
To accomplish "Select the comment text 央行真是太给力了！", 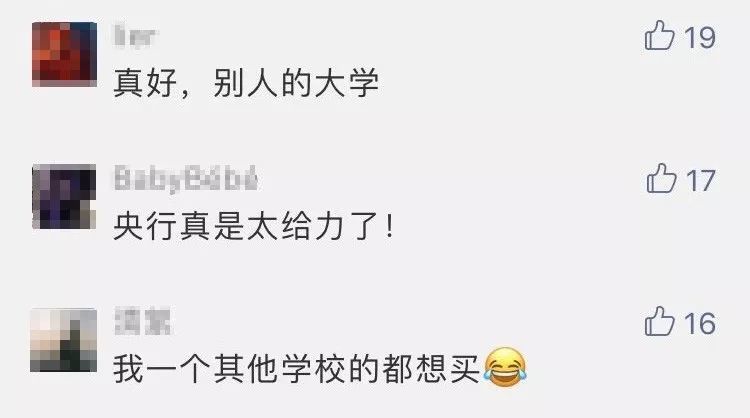I will click(254, 226).
